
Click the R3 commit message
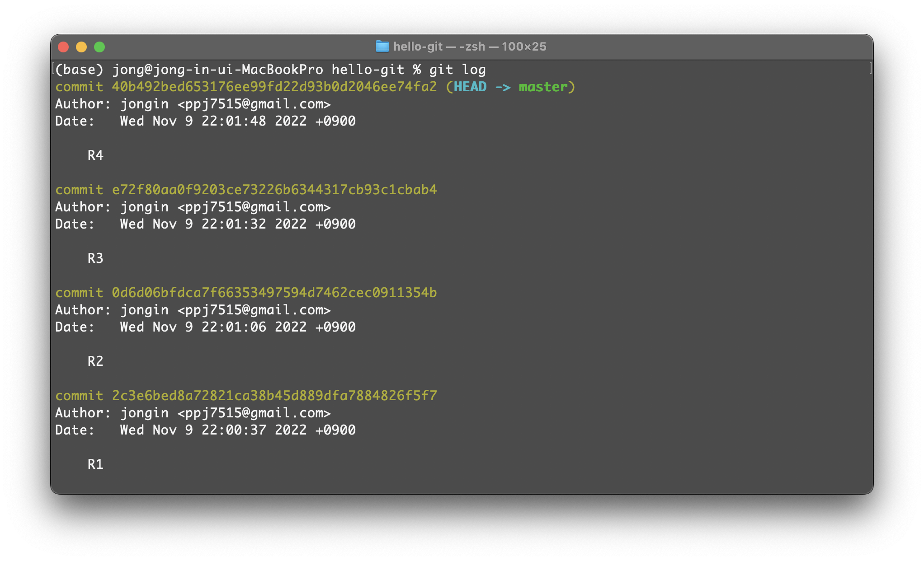pyautogui.click(x=95, y=258)
